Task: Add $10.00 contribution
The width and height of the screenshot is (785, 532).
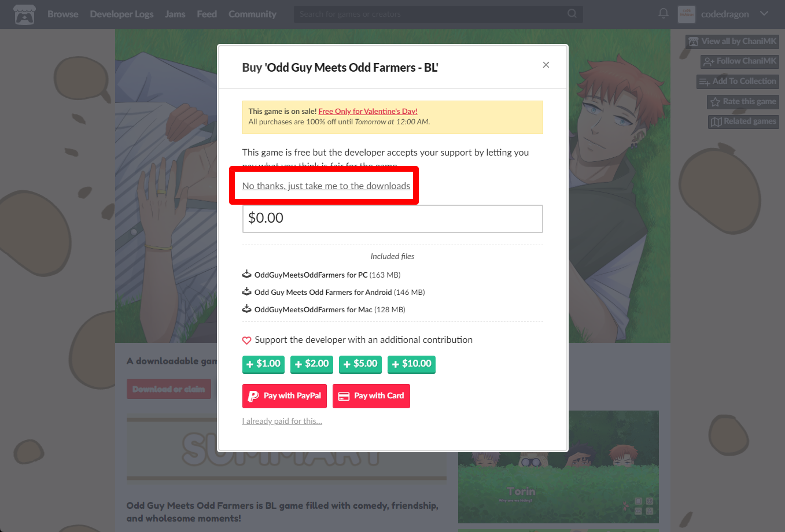Action: tap(411, 364)
